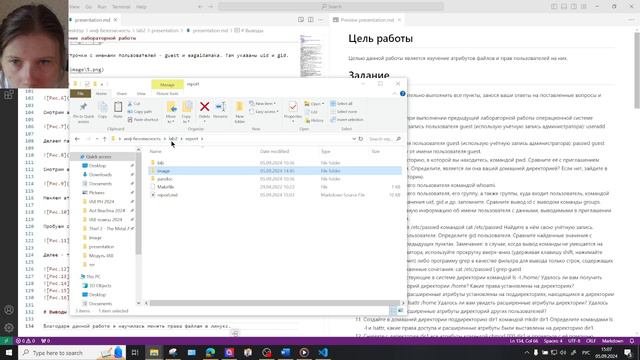The width and height of the screenshot is (640, 360).
Task: Open VS Code Accounts icon in activity bar
Action: tap(9, 310)
